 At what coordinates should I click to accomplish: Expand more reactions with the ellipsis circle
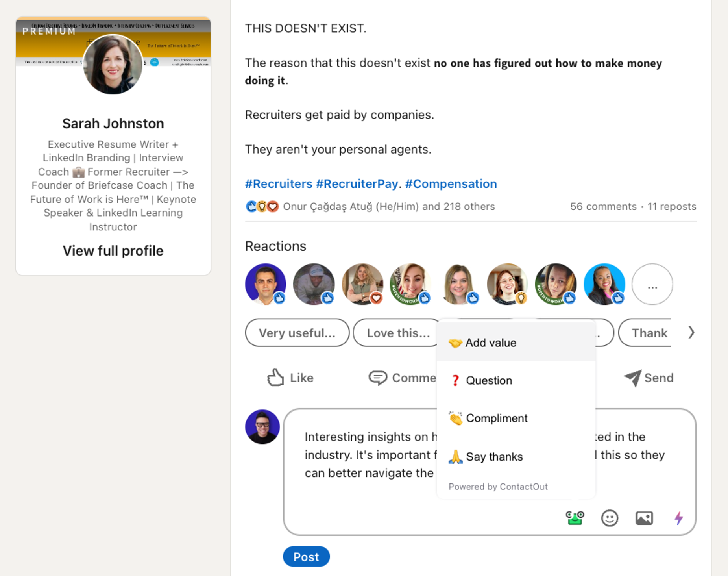[x=652, y=284]
